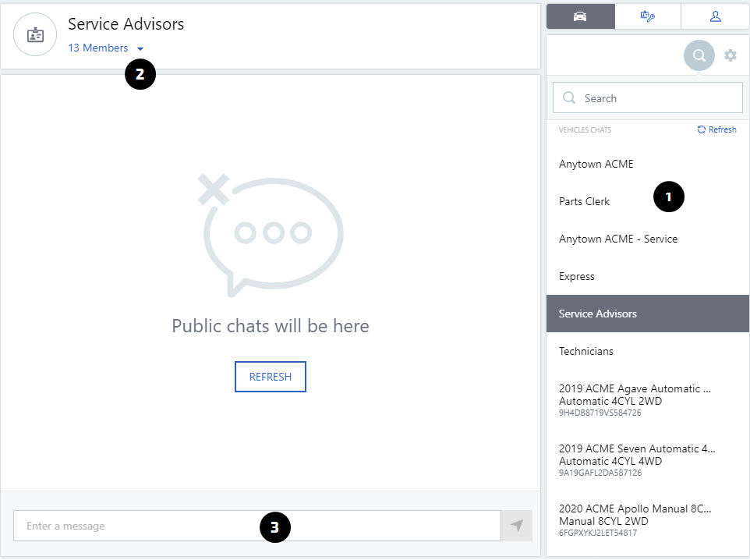Click the Refresh link above the chat list
750x560 pixels.
(x=716, y=129)
